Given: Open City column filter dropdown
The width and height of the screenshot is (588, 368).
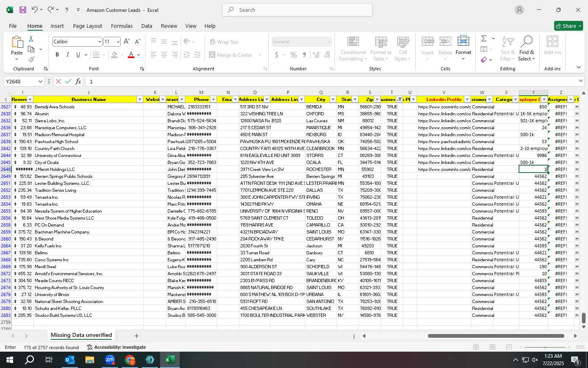Looking at the screenshot, I should [333, 99].
